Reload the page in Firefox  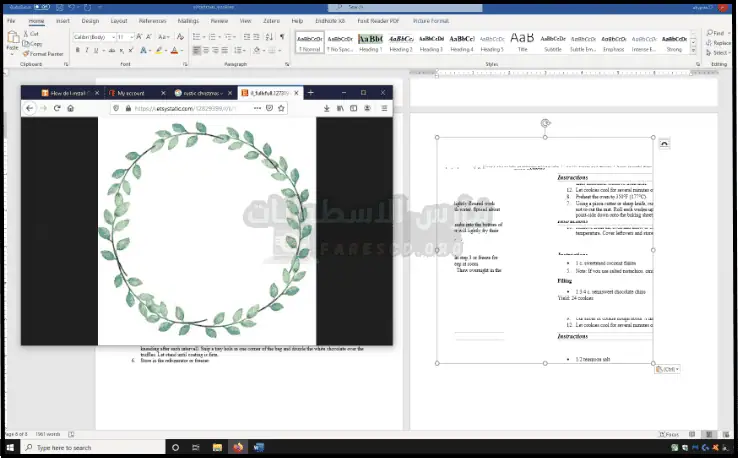pos(56,107)
